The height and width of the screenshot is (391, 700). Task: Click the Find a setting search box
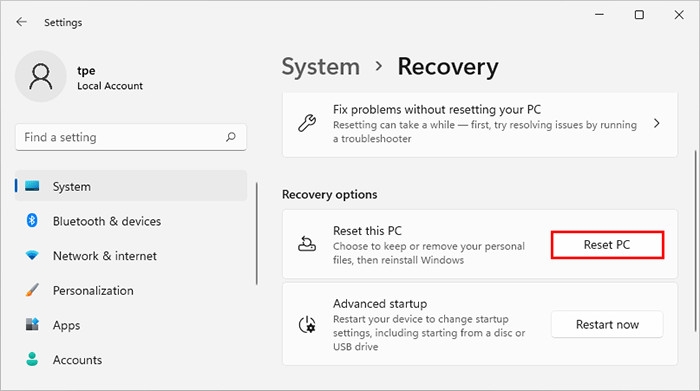(x=131, y=137)
